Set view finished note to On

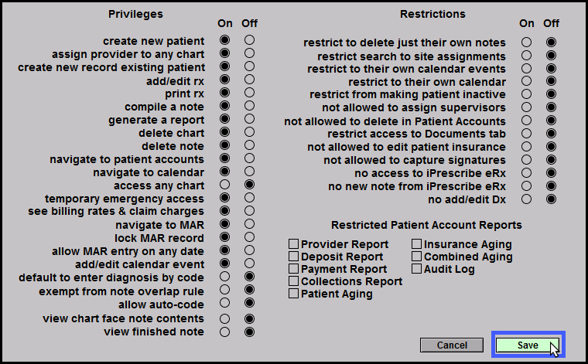[224, 332]
